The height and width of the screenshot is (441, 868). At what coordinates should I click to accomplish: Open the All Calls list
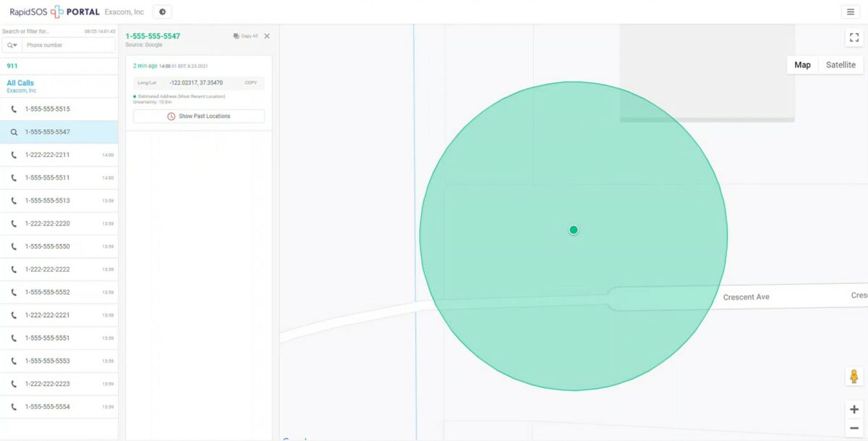point(20,83)
